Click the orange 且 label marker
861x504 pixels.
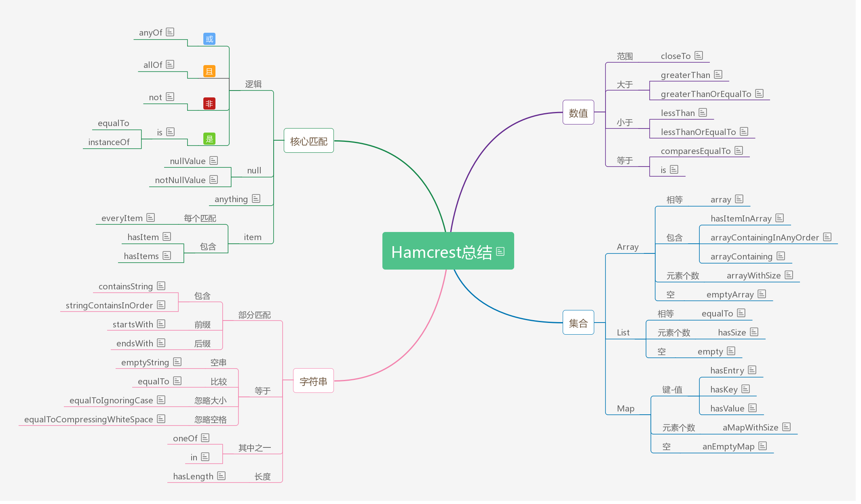point(209,72)
